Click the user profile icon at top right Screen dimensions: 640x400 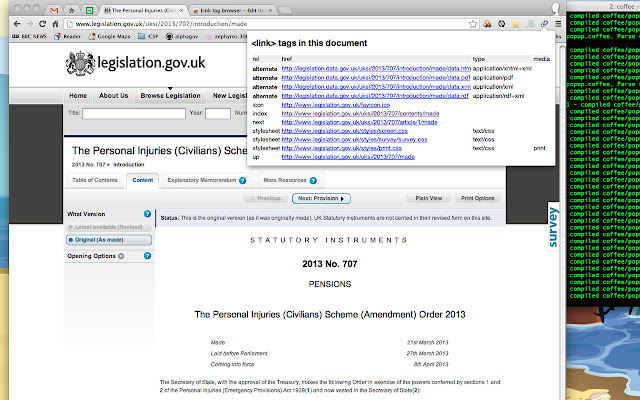click(555, 8)
